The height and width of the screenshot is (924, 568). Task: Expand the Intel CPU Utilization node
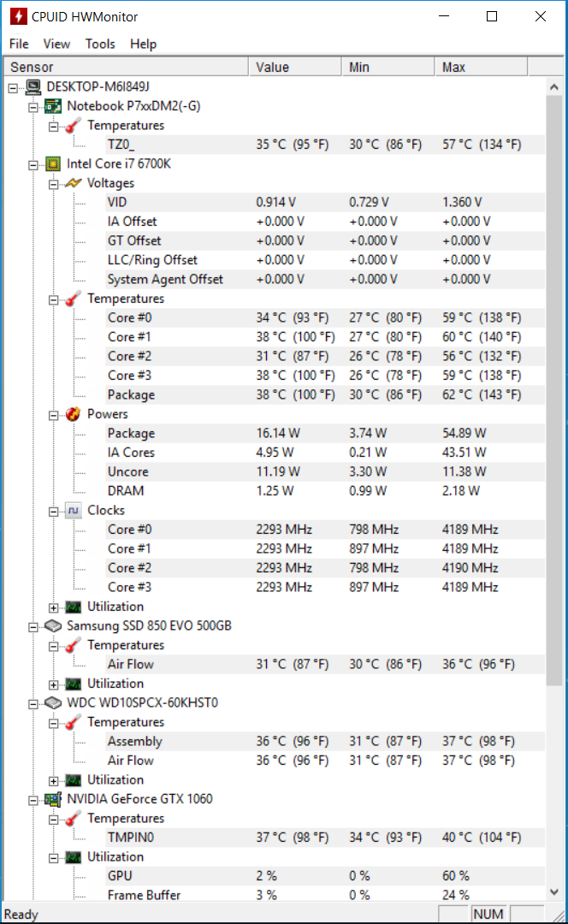point(54,607)
